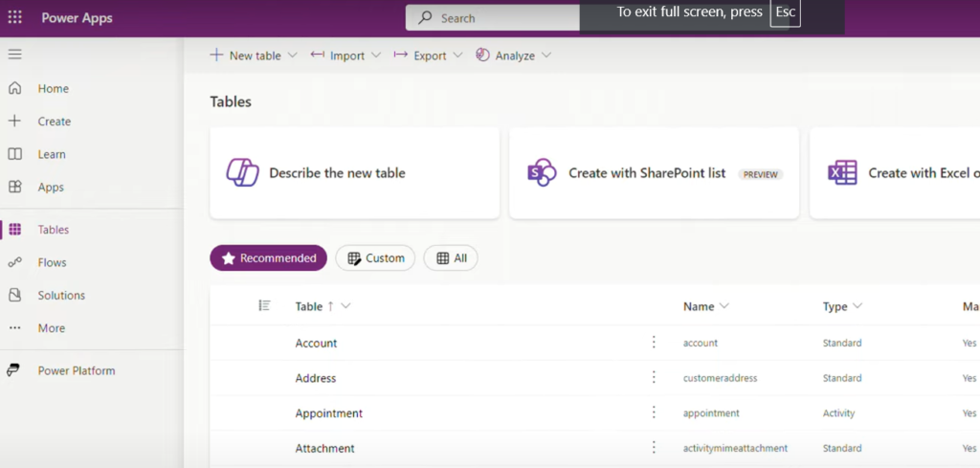Collapse the left navigation hamburger menu

[x=14, y=55]
